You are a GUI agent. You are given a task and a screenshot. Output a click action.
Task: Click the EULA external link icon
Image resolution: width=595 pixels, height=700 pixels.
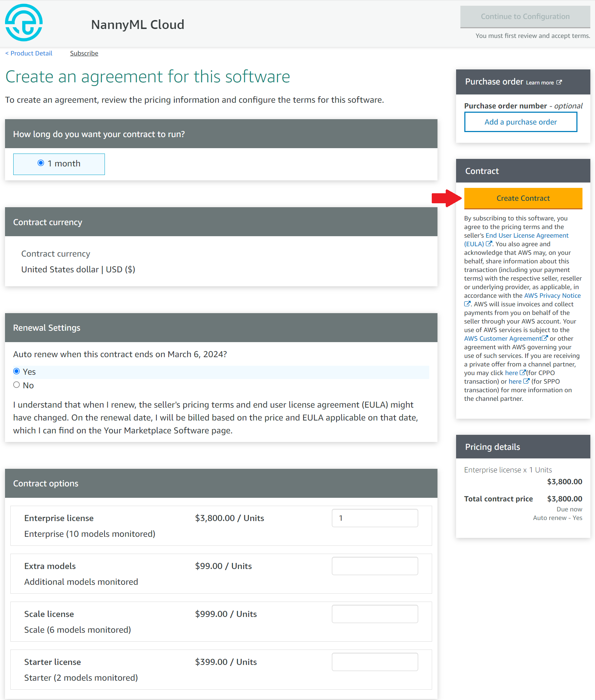click(489, 244)
